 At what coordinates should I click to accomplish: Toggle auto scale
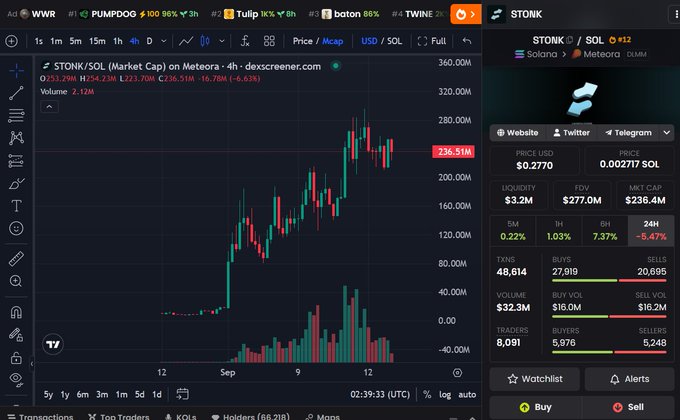[x=467, y=394]
